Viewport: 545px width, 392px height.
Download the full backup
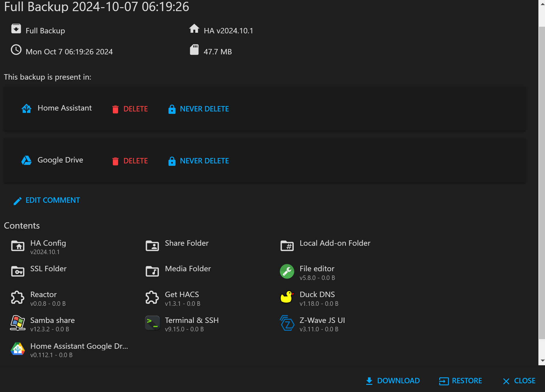(x=393, y=381)
